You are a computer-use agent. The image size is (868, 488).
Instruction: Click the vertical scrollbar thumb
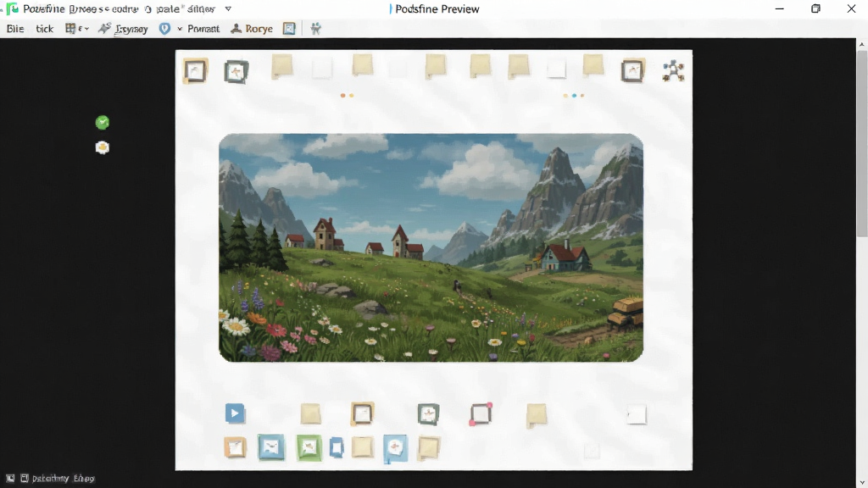point(862,144)
